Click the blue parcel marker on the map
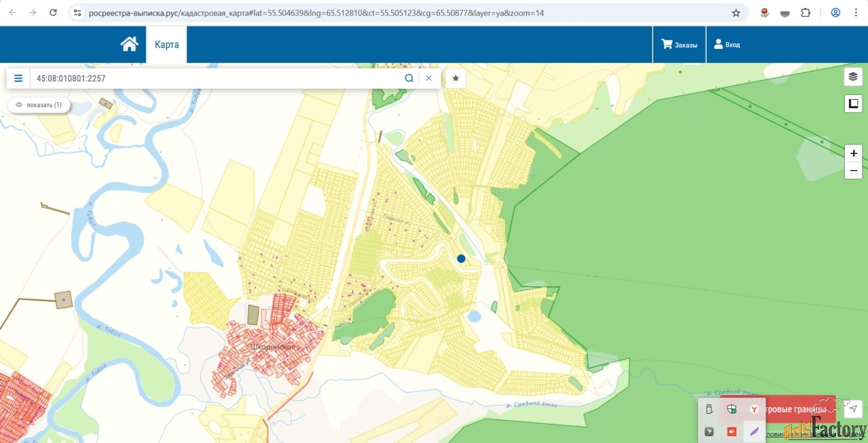 pos(461,258)
